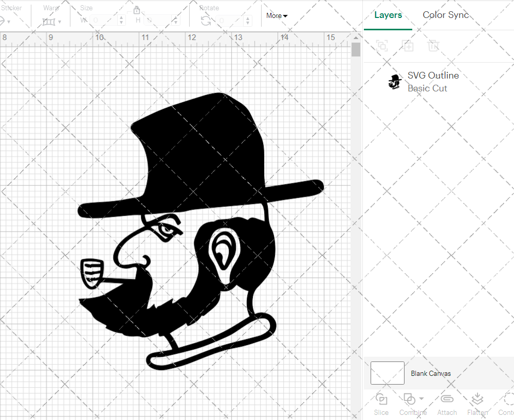Switch to the Color Sync tab
514x420 pixels.
446,15
